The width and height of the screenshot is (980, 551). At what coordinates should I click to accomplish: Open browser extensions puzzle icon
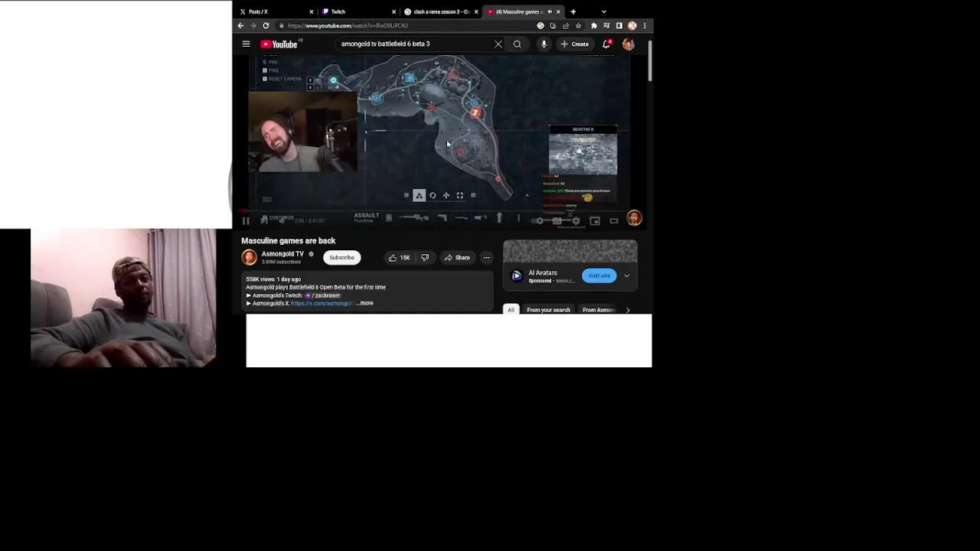[593, 25]
